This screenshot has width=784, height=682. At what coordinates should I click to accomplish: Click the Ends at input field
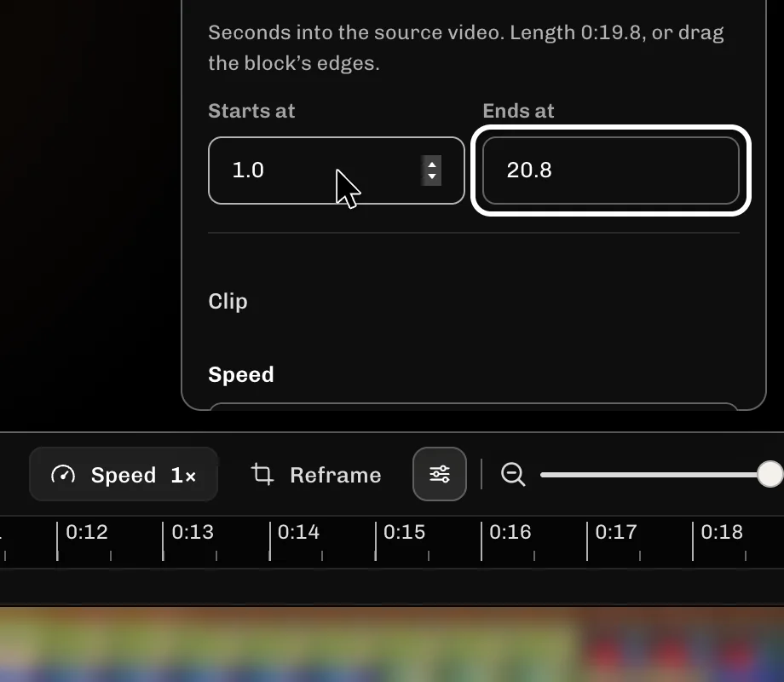610,170
